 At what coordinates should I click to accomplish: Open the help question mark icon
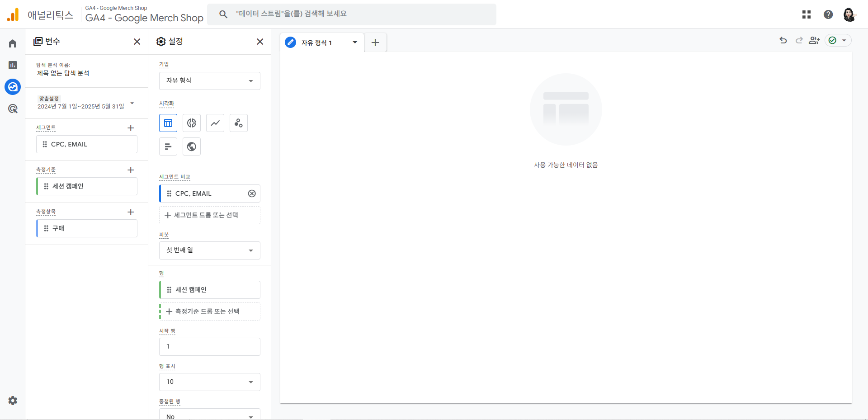(x=828, y=14)
